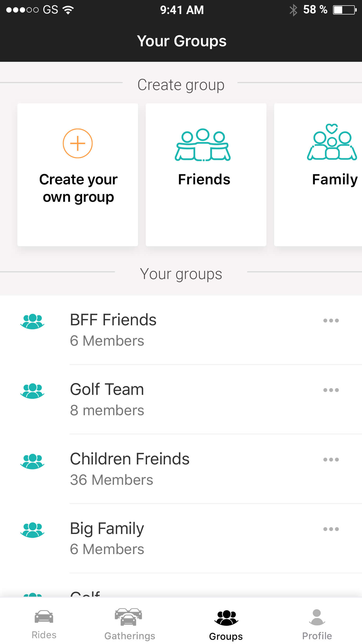Tap the orange plus circle icon
Viewport: 362px width, 644px height.
pyautogui.click(x=77, y=143)
